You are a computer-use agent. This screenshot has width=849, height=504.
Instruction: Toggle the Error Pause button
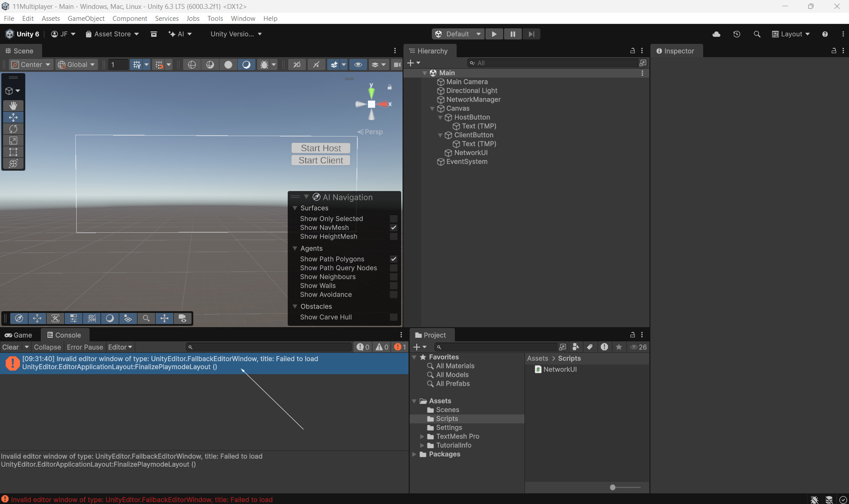(x=85, y=347)
